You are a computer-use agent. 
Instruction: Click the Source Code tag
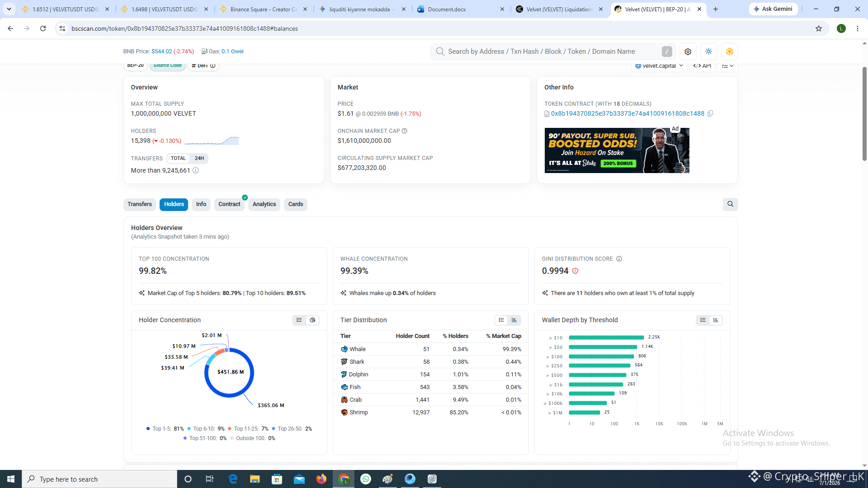pos(168,66)
